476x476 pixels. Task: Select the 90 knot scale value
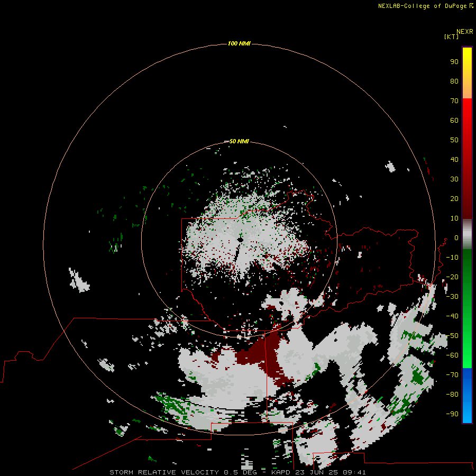(x=454, y=62)
